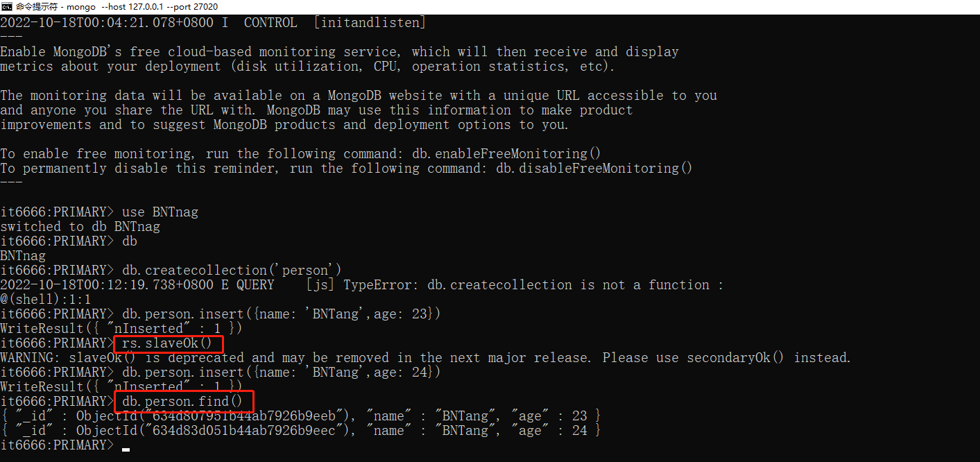Screen dimensions: 980x462
Task: Click the db.createcollection('person') command
Action: [x=232, y=271]
